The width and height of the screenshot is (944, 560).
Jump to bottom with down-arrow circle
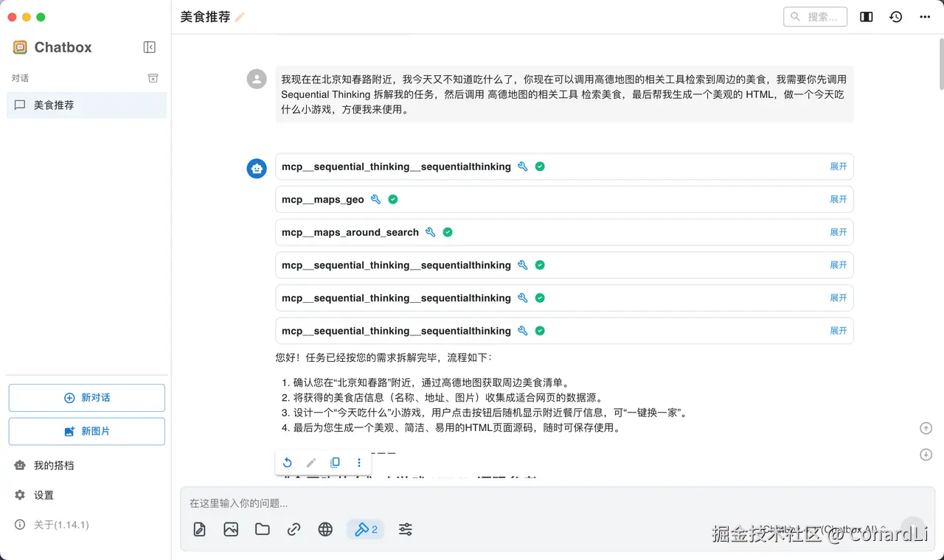tap(926, 455)
